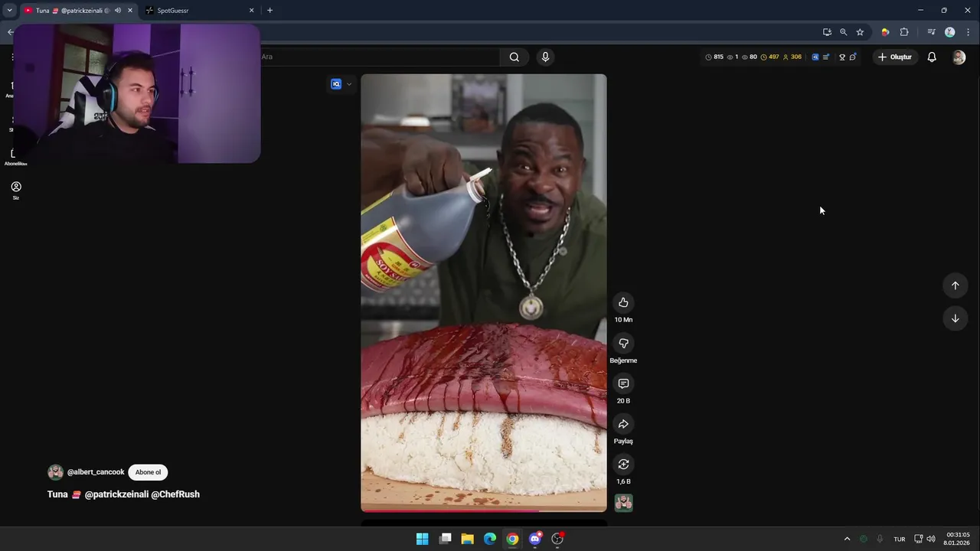The image size is (980, 551).
Task: Open the Chrome profile avatar
Action: pyautogui.click(x=950, y=32)
